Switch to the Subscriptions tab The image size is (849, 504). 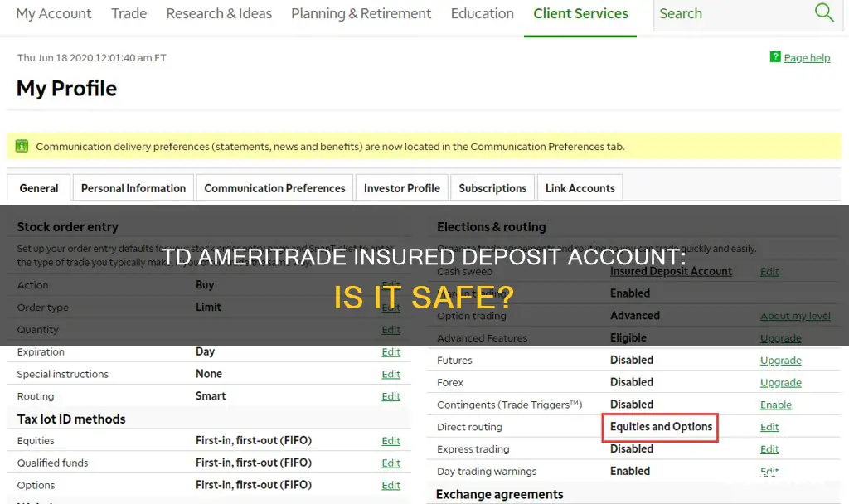pos(492,188)
